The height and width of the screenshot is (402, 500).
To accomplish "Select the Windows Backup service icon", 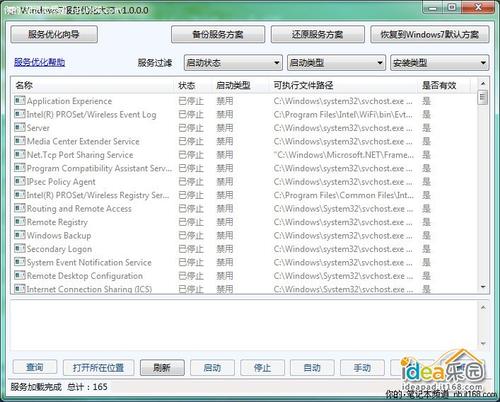I will click(x=20, y=235).
